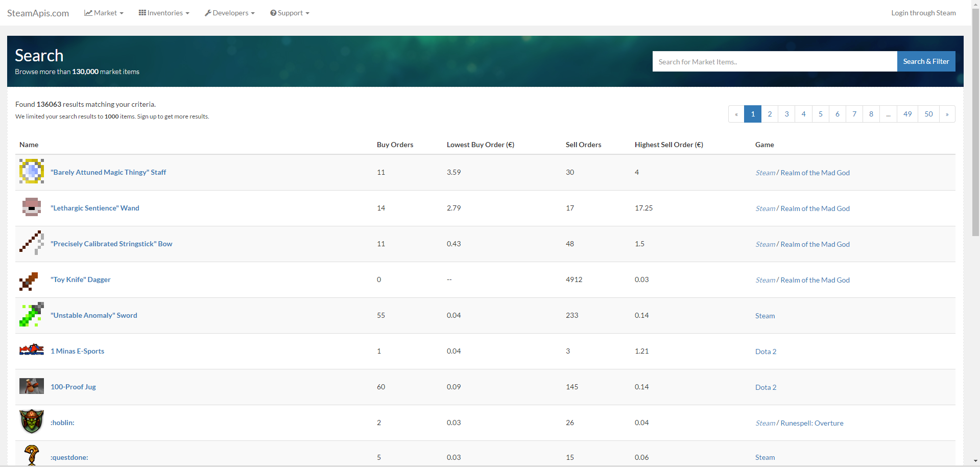This screenshot has height=467, width=980.
Task: Focus the Search for Market Items field
Action: [775, 61]
